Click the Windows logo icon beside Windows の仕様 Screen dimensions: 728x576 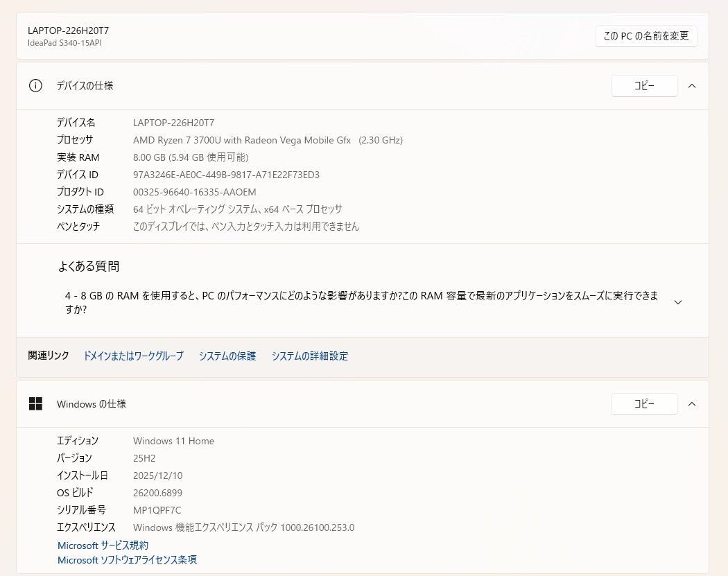coord(35,404)
